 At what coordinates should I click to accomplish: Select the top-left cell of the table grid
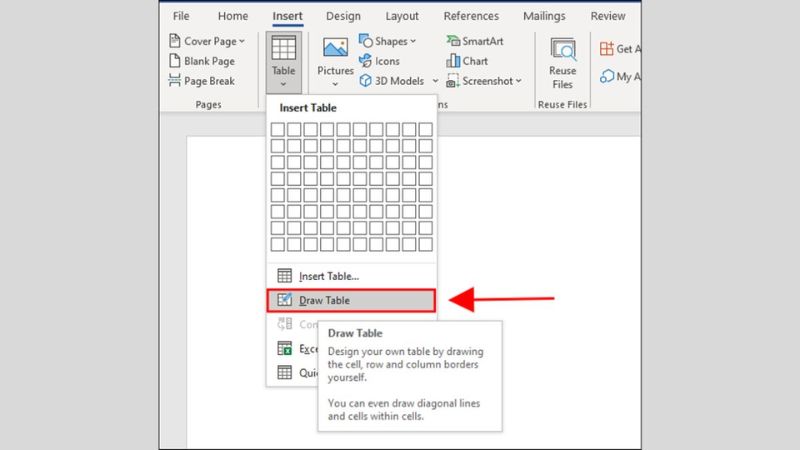[278, 130]
